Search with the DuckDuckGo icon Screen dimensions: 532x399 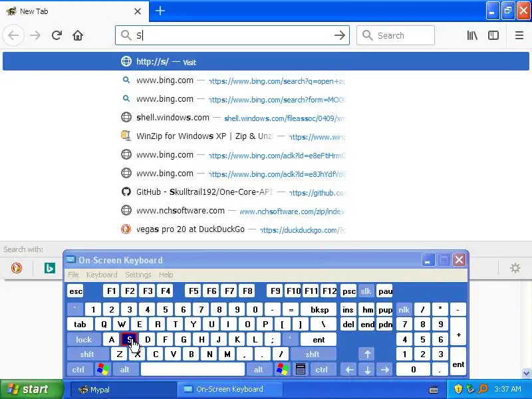click(17, 268)
